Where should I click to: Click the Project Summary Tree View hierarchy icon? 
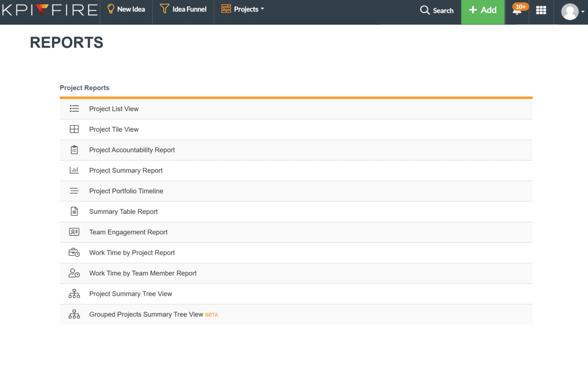pyautogui.click(x=74, y=294)
